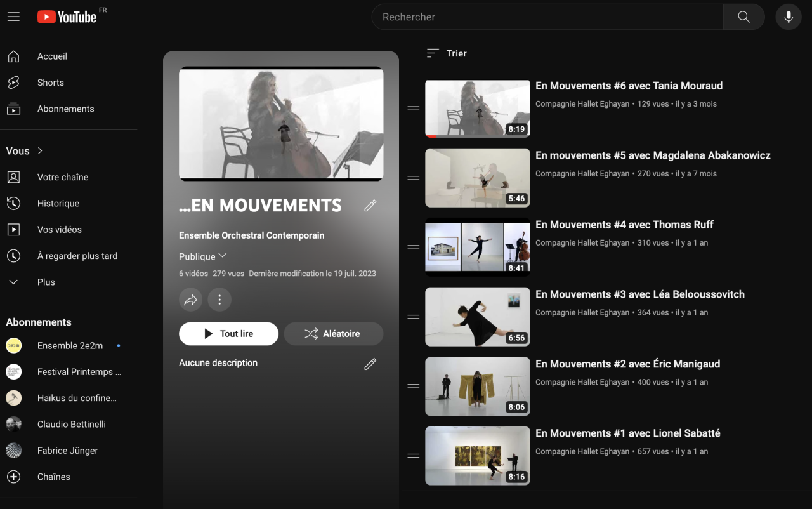
Task: Expand the Vous section chevron
Action: [x=40, y=150]
